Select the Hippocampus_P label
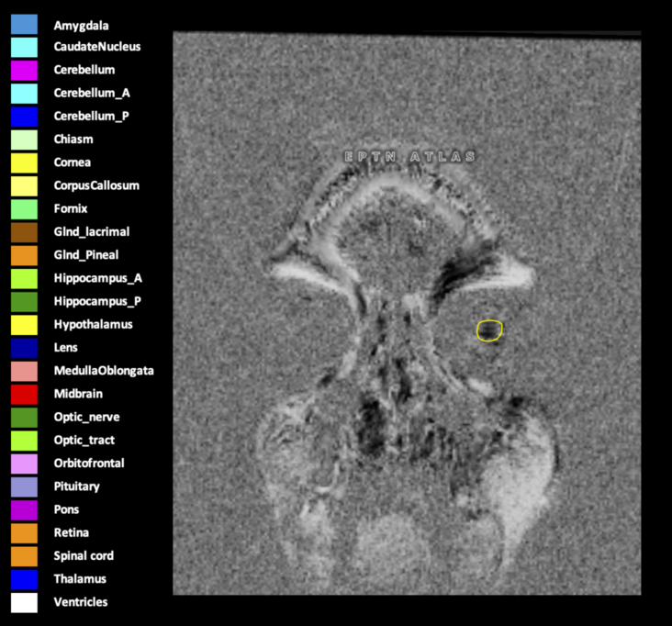672x626 pixels. pos(97,301)
